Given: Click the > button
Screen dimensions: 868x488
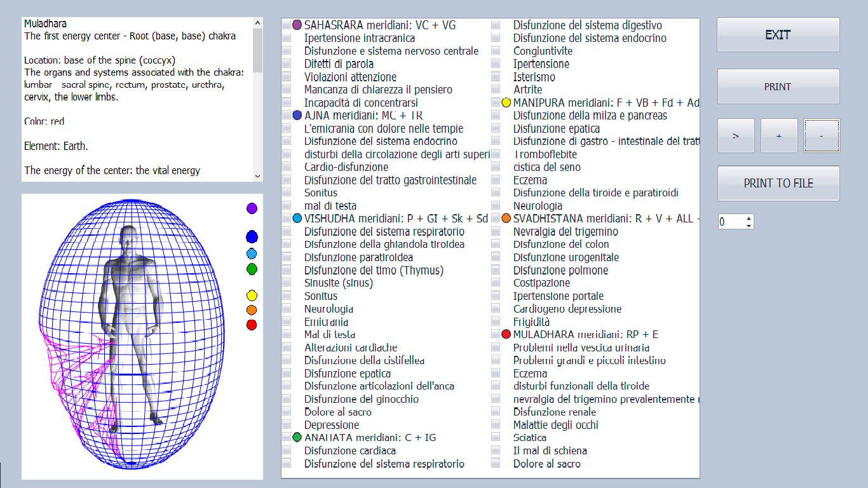Looking at the screenshot, I should click(736, 136).
